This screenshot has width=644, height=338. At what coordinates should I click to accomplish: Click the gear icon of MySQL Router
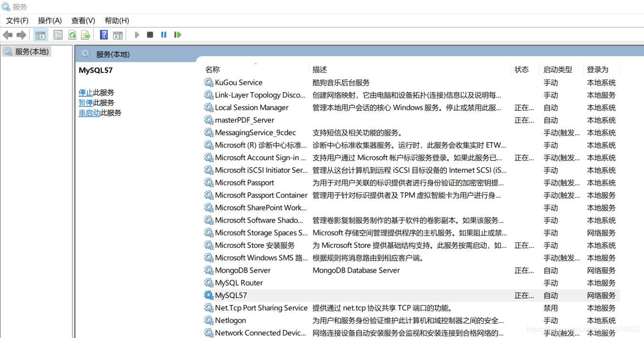[209, 283]
